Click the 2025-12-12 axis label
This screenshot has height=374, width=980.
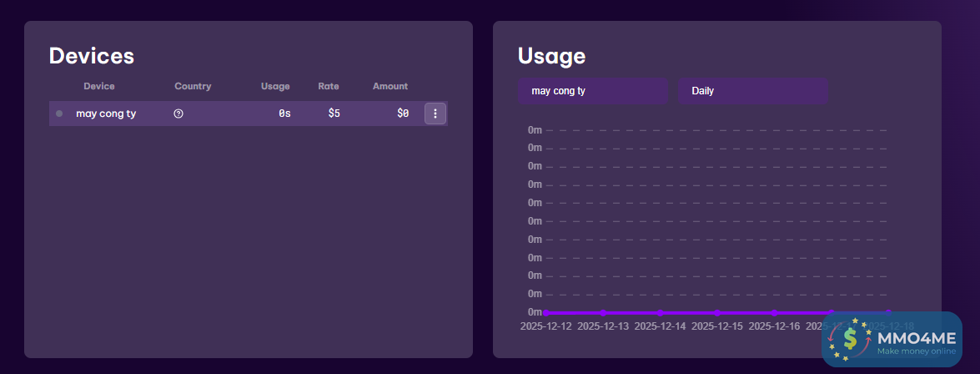546,326
